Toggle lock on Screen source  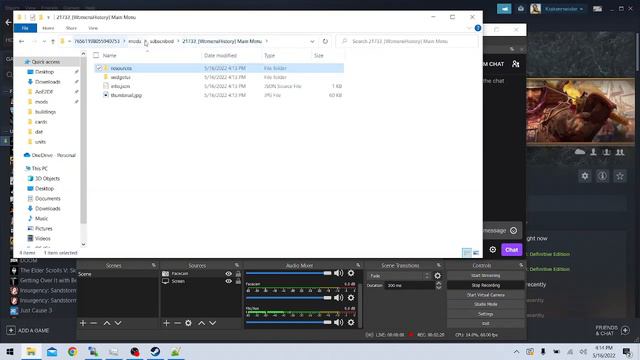tap(238, 281)
